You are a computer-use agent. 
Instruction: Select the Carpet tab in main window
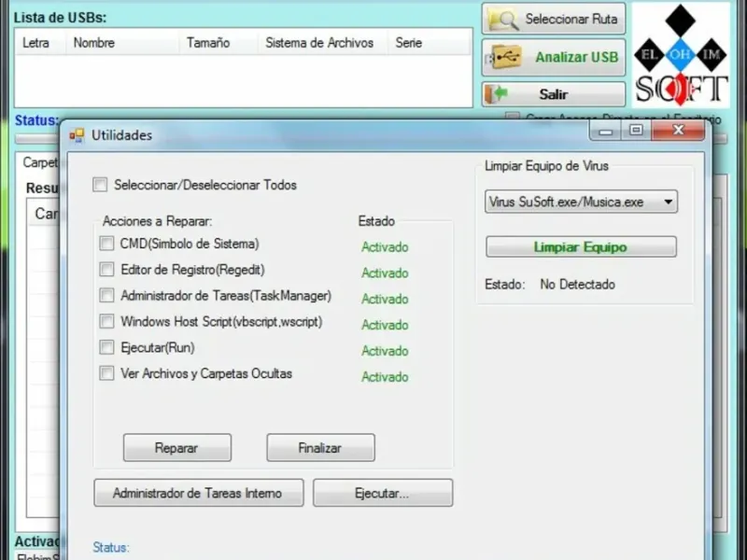[x=41, y=162]
